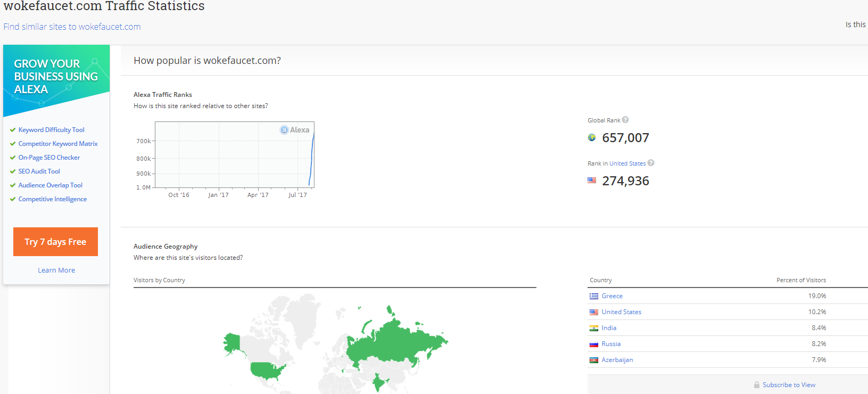
Task: Click 'Country' column header
Action: [x=600, y=280]
